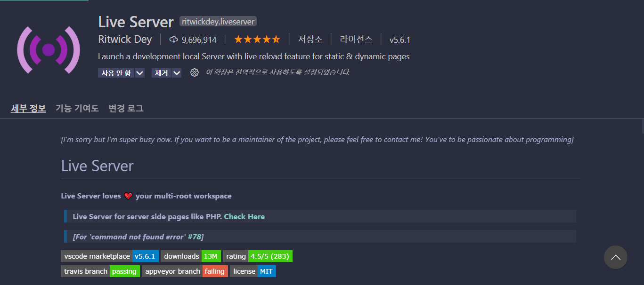The height and width of the screenshot is (285, 644).
Task: Click the Live Server title heading
Action: coord(136,22)
